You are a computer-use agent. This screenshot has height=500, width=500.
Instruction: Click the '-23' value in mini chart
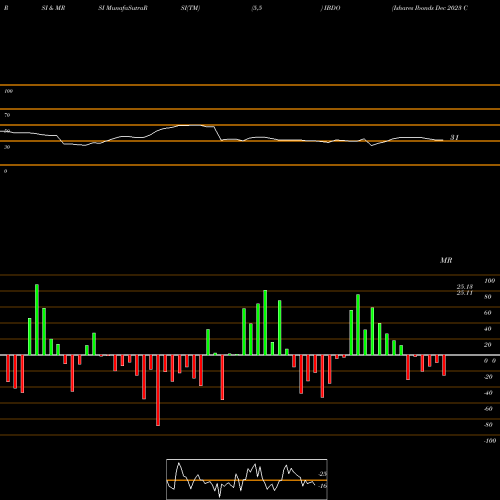tap(322, 474)
